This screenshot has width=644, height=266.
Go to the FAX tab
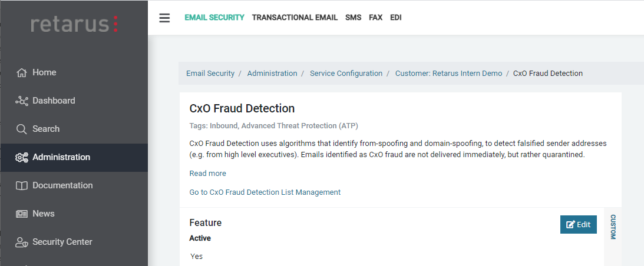[376, 18]
